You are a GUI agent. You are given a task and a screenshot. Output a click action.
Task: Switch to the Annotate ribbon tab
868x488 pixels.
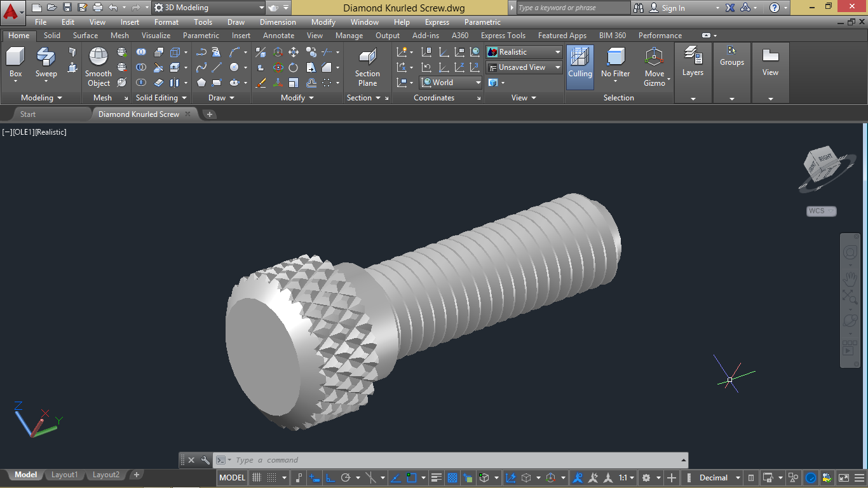[x=278, y=36]
